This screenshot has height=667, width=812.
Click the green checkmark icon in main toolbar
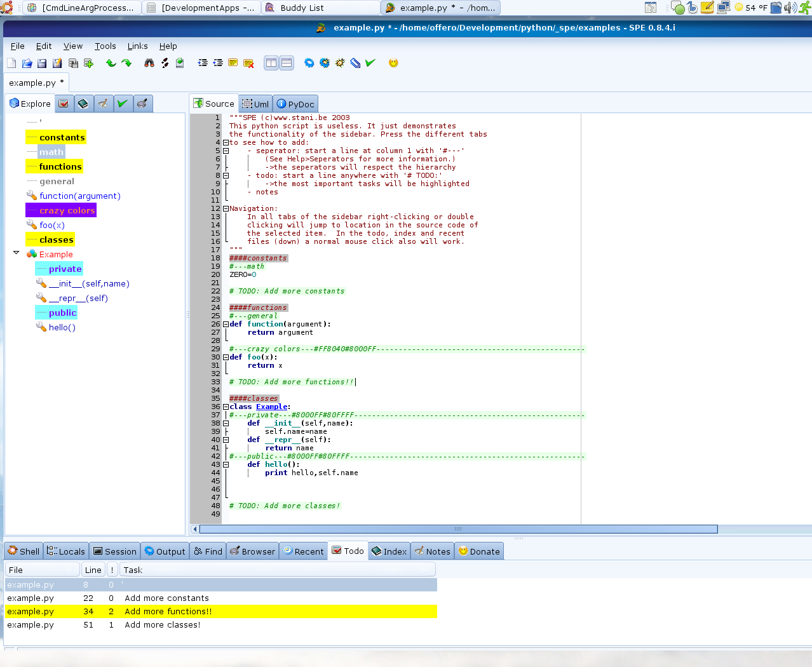(x=370, y=63)
